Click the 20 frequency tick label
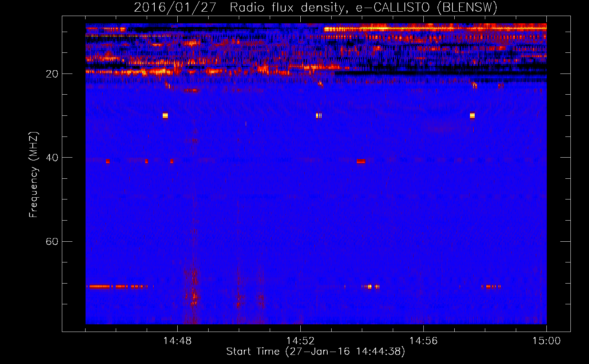This screenshot has height=364, width=589. tap(52, 74)
